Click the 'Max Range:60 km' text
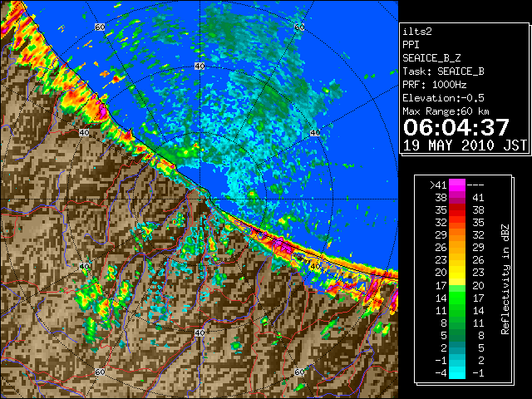Viewport: 532px width, 399px height. point(446,111)
